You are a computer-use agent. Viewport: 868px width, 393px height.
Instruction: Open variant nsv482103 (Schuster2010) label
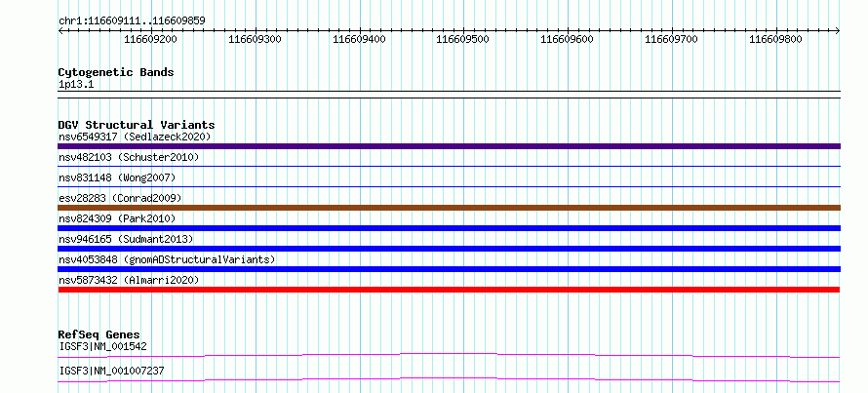[129, 157]
